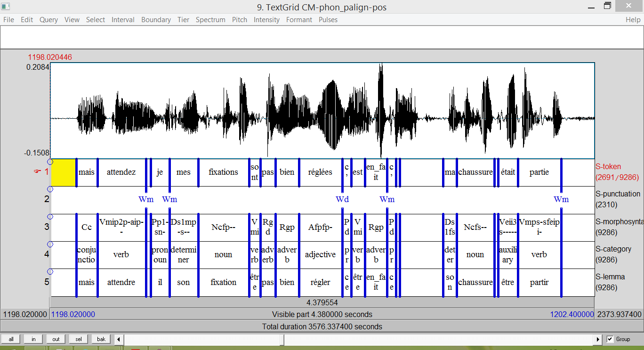Select the 'Cc' morphosyntax interval
This screenshot has height=350, width=644.
pyautogui.click(x=87, y=227)
